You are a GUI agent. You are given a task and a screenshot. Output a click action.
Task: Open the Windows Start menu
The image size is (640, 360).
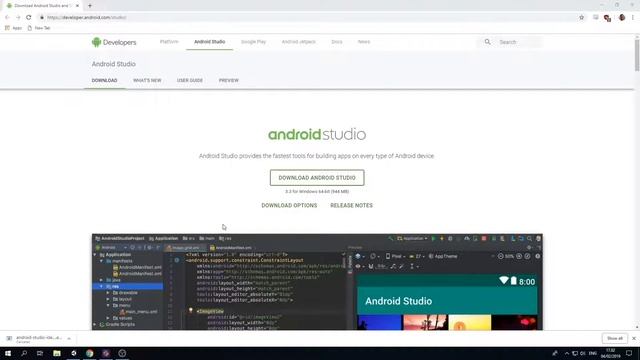8,353
